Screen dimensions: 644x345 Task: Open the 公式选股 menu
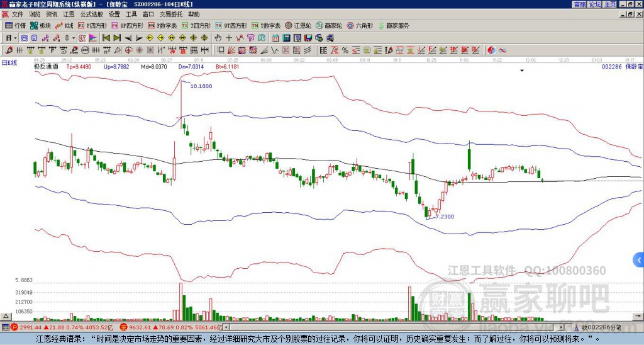(92, 14)
